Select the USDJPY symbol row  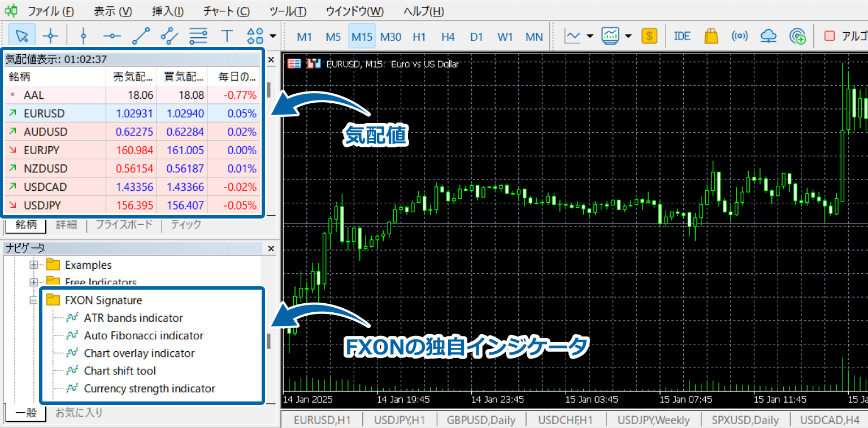click(x=132, y=205)
